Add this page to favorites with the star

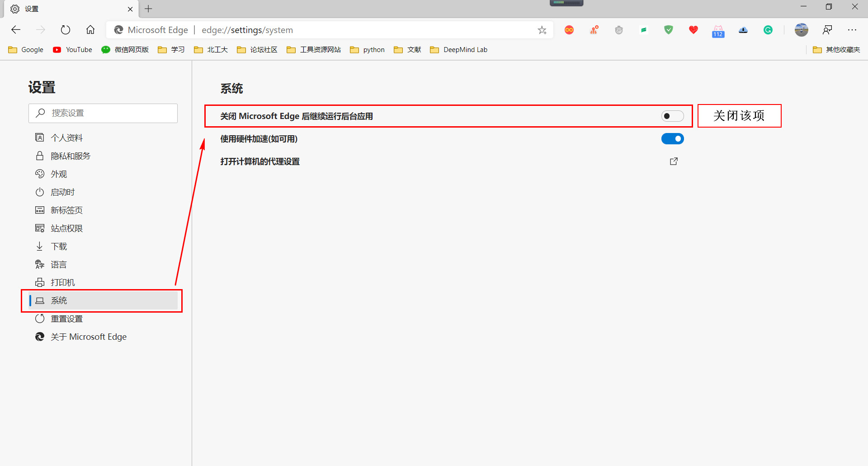coord(542,30)
